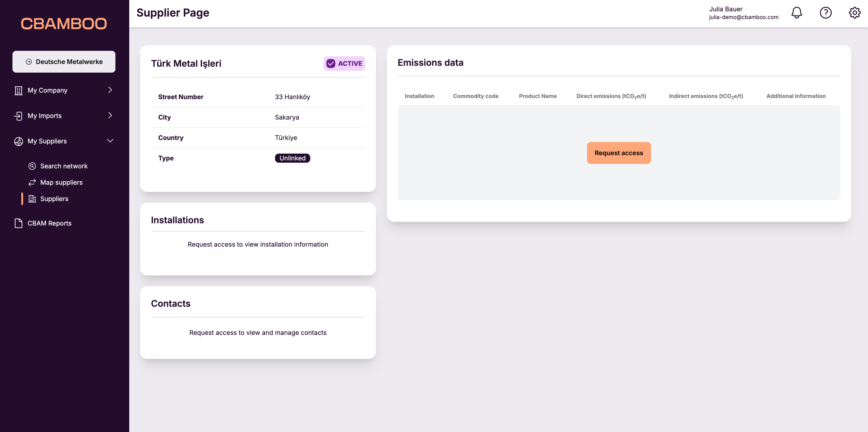Click the Map suppliers arrows icon
Screen dimensions: 868x432
[x=32, y=182]
